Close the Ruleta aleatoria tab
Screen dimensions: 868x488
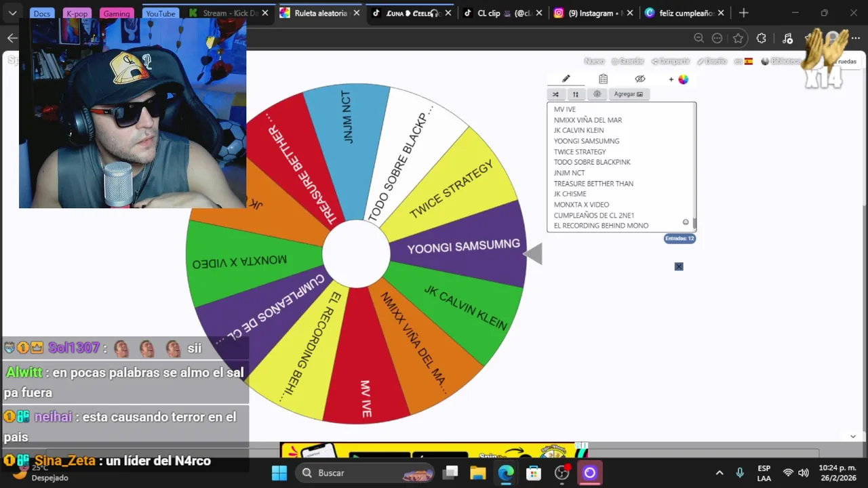pyautogui.click(x=355, y=13)
